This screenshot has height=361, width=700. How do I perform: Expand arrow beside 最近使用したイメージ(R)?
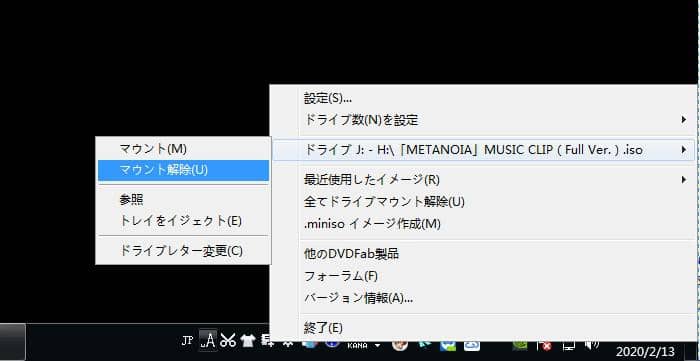click(x=683, y=179)
